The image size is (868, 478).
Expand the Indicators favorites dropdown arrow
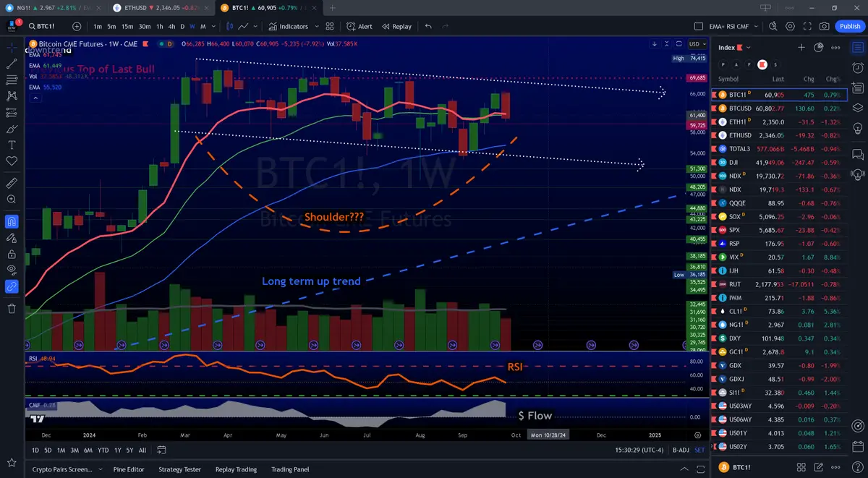(316, 26)
